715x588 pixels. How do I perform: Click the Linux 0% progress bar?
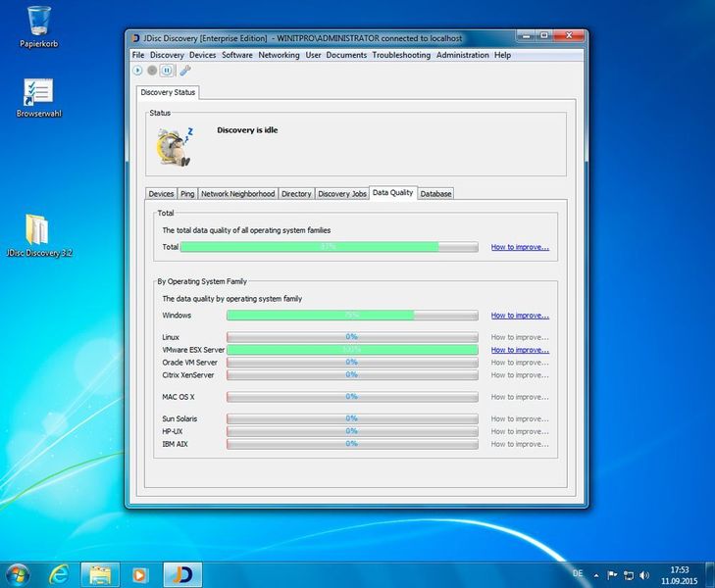(352, 337)
